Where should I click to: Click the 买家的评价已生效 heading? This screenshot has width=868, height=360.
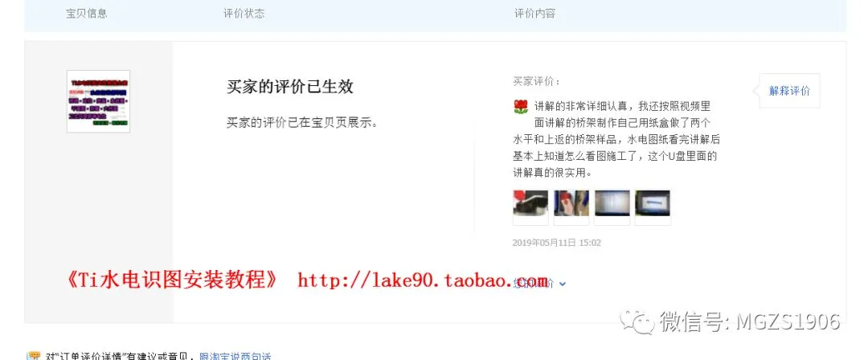point(290,87)
